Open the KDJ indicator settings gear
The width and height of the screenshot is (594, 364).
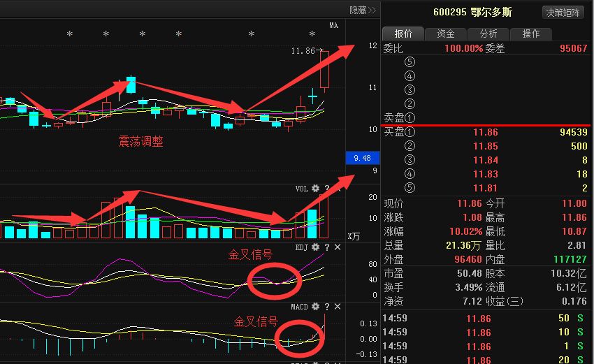click(x=315, y=247)
